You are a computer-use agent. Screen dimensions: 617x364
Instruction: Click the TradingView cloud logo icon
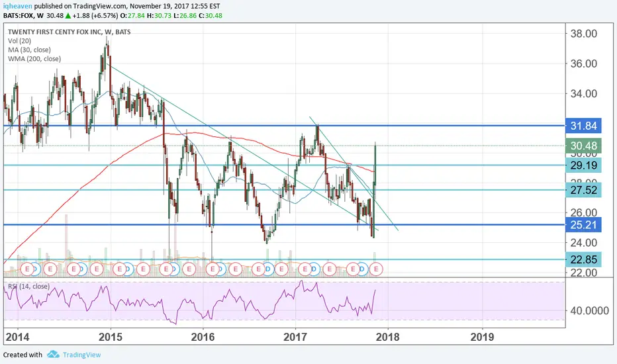53,355
